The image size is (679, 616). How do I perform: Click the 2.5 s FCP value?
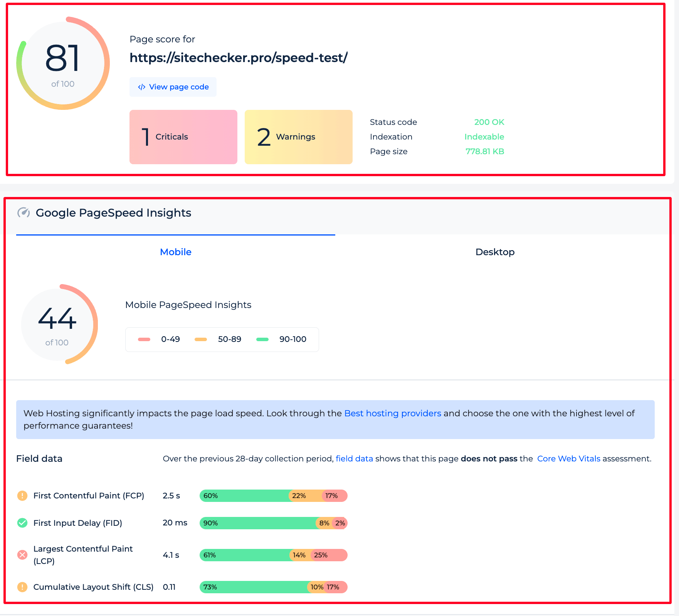171,496
